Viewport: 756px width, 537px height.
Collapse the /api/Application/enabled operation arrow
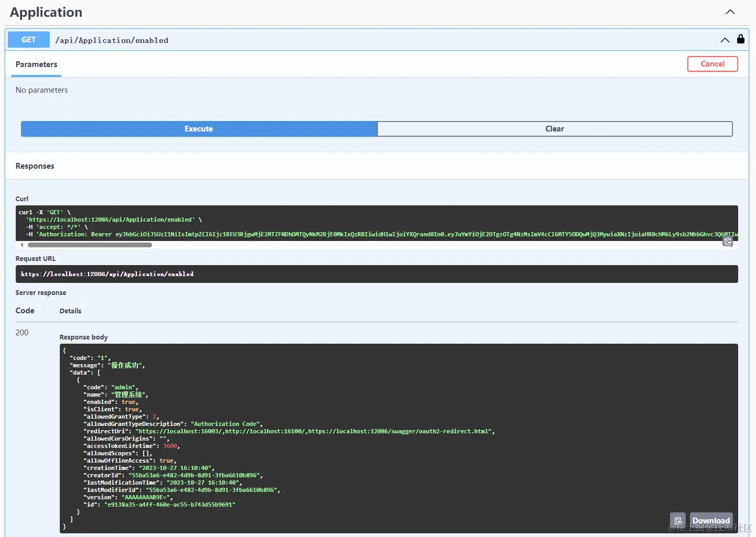[x=725, y=40]
